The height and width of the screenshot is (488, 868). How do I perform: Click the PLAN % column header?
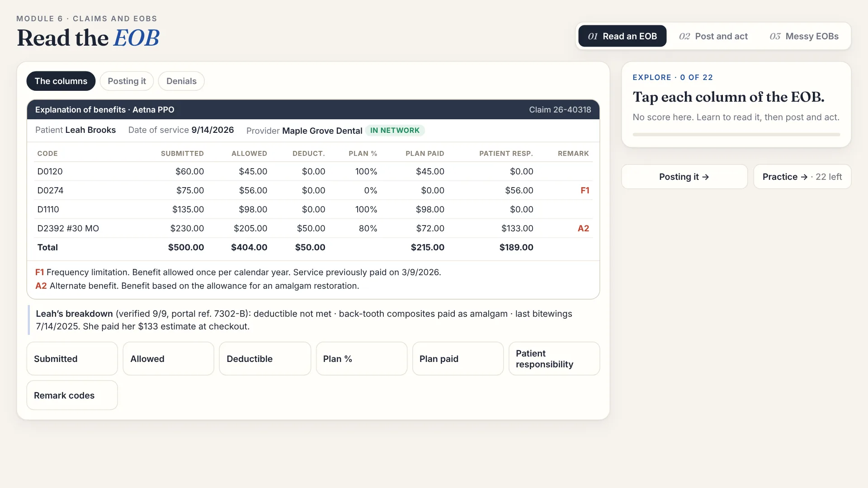pyautogui.click(x=363, y=154)
